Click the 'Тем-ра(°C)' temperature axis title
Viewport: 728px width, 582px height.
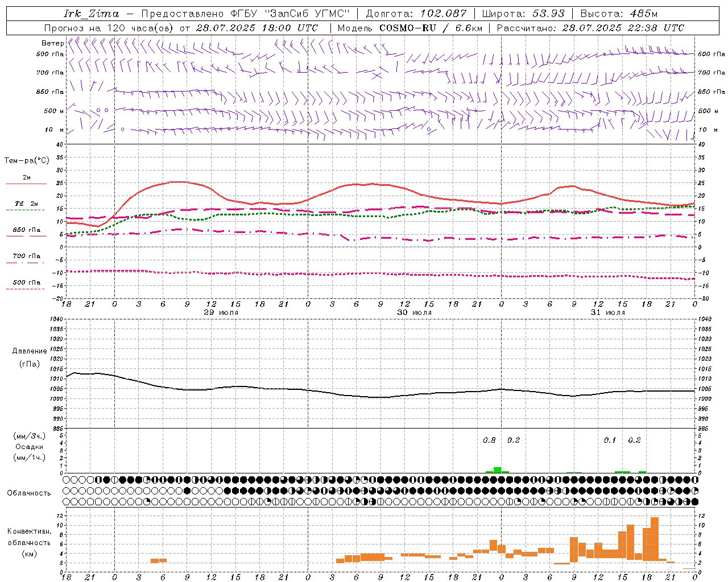(27, 161)
